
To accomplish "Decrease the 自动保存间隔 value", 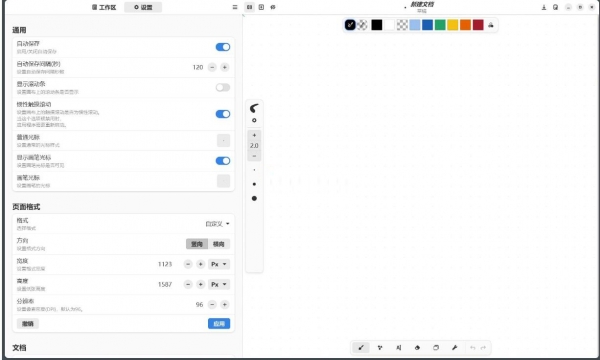I will [212, 67].
